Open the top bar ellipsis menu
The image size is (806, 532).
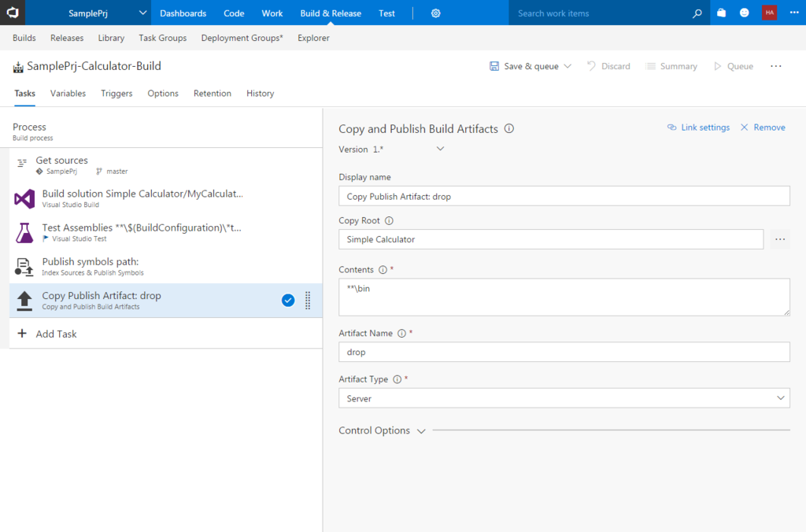793,13
